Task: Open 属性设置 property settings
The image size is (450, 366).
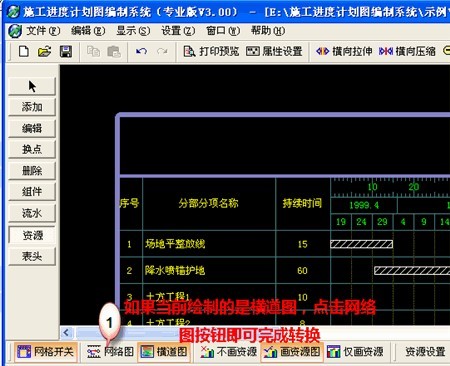Action: pos(274,51)
